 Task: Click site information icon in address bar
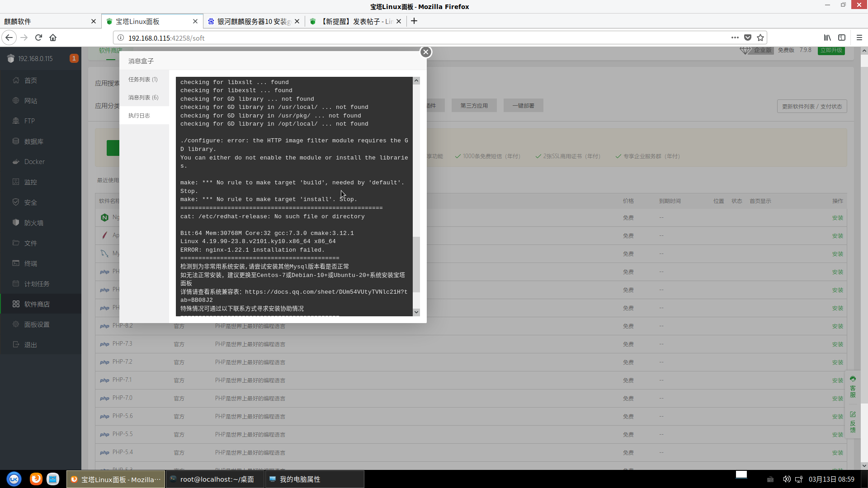pyautogui.click(x=121, y=38)
